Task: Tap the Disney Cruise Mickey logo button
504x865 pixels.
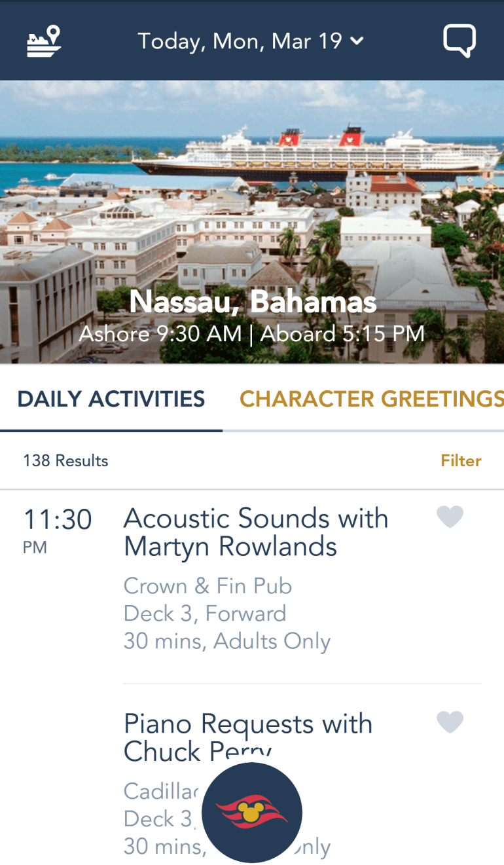Action: pos(252,812)
